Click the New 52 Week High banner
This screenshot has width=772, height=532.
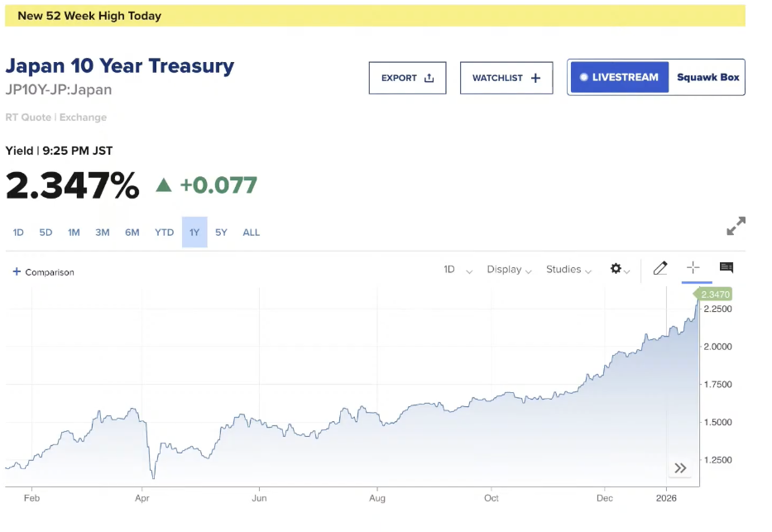tap(375, 16)
